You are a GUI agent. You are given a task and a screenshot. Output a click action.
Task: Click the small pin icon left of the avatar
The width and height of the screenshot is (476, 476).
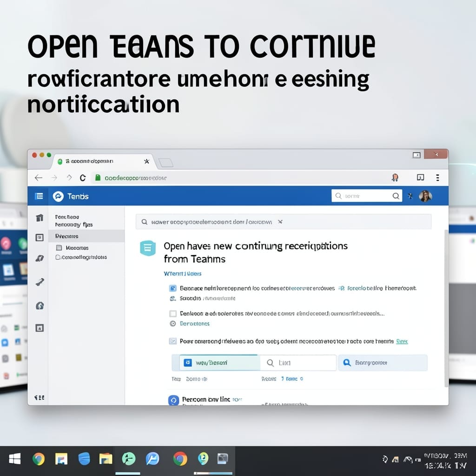(x=410, y=196)
